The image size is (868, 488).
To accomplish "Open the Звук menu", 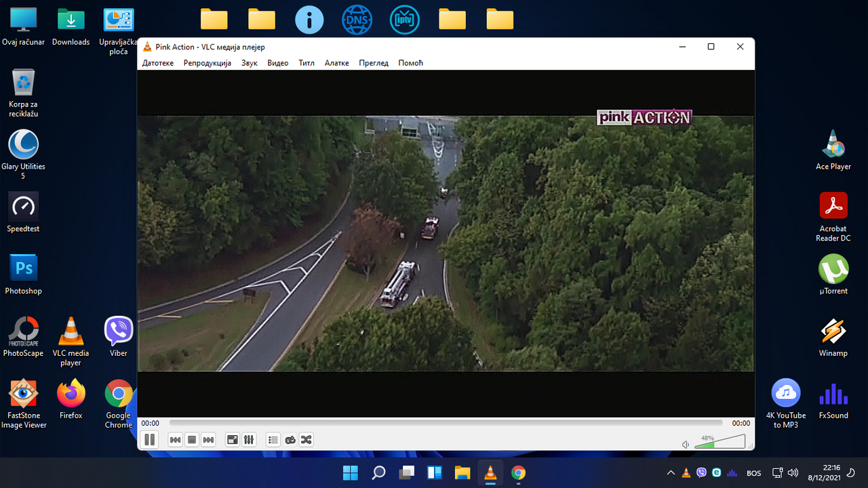I will point(250,63).
